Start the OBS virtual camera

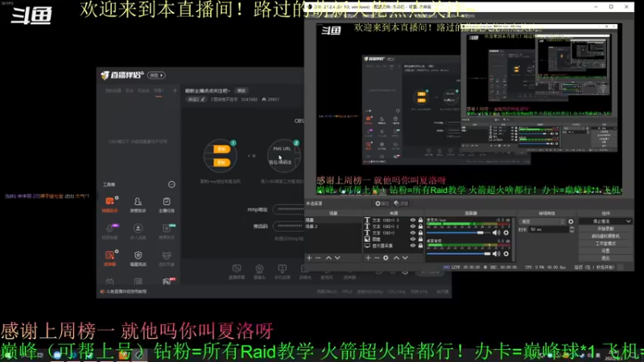(605, 236)
